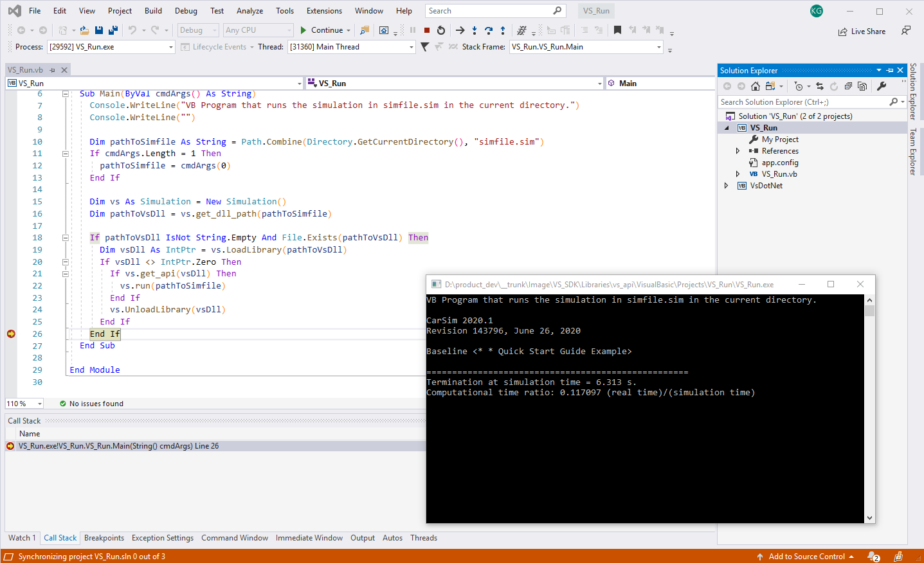
Task: Select Solution 'VS_Run' root node
Action: pos(795,116)
